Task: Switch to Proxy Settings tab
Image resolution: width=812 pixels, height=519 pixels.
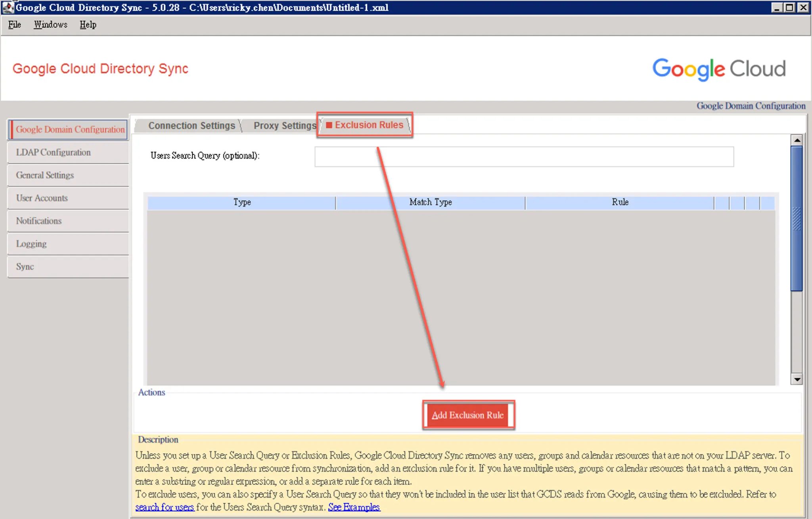Action: 285,125
